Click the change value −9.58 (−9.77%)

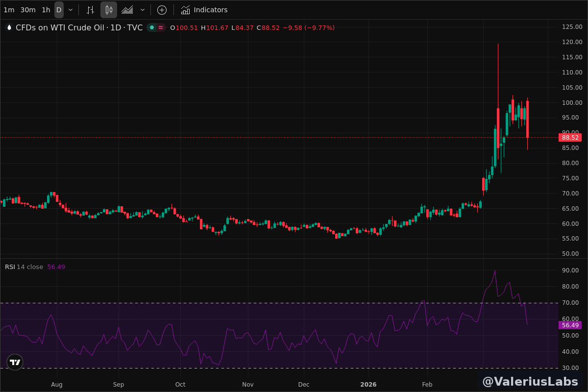pyautogui.click(x=309, y=28)
